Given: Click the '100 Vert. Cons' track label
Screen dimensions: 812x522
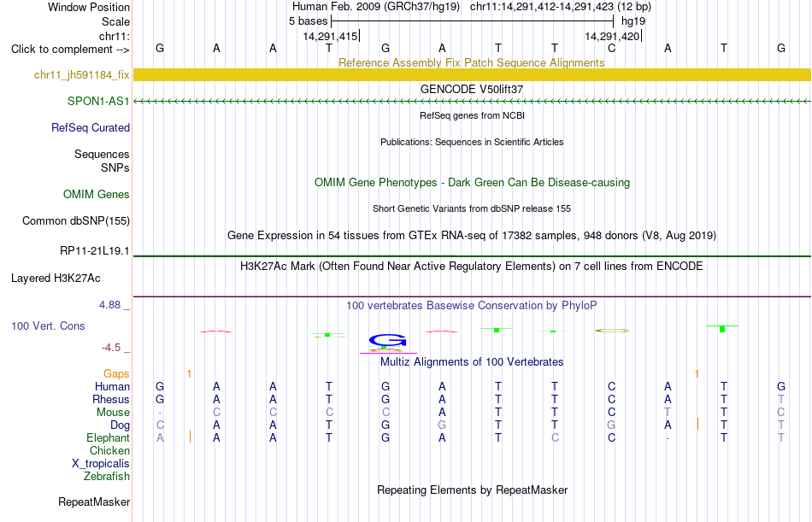Looking at the screenshot, I should pos(48,326).
